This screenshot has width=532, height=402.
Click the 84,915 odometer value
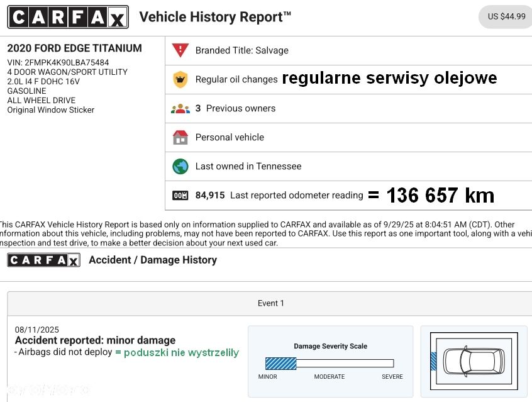[210, 195]
